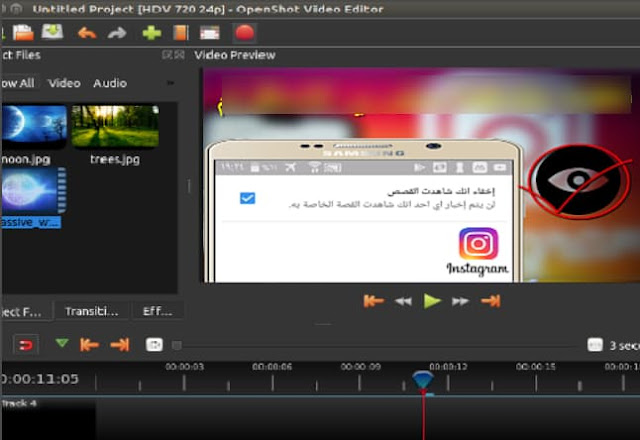
Task: Save project with the green arrow icon
Action: coord(52,32)
